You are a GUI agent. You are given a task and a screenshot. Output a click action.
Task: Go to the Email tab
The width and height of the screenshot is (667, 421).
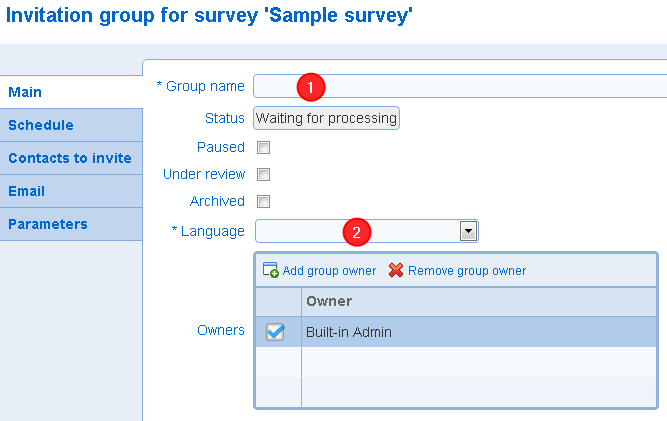pos(71,191)
